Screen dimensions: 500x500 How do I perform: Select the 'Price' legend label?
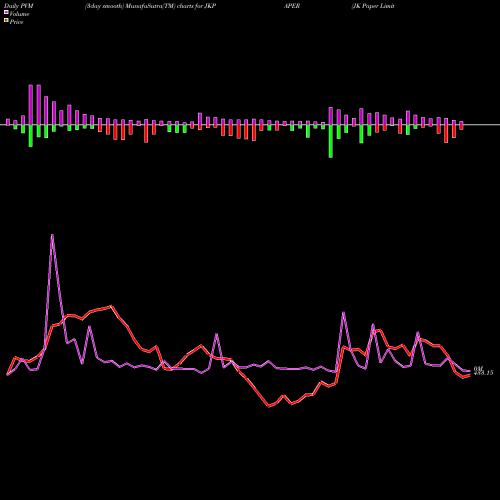(x=16, y=22)
